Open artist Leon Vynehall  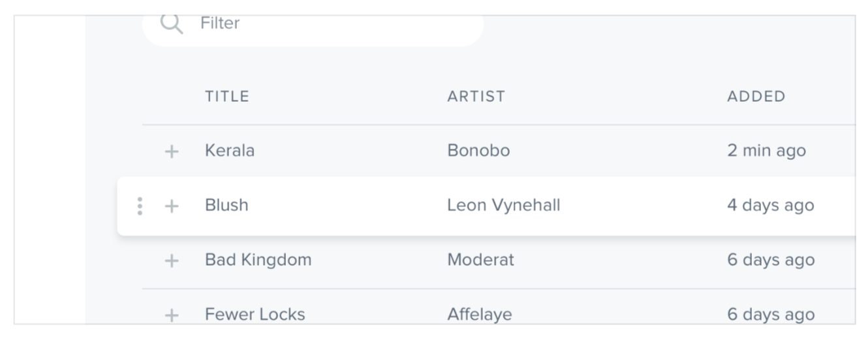pyautogui.click(x=503, y=206)
